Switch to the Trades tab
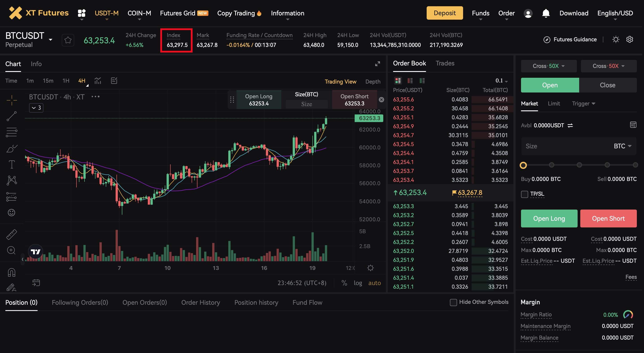This screenshot has width=644, height=353. 445,63
